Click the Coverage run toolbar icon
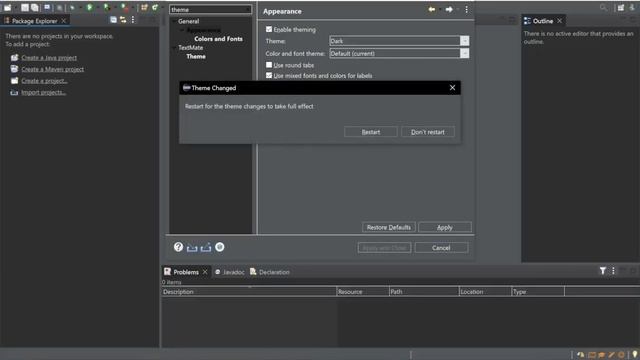The image size is (640, 360). (x=107, y=7)
